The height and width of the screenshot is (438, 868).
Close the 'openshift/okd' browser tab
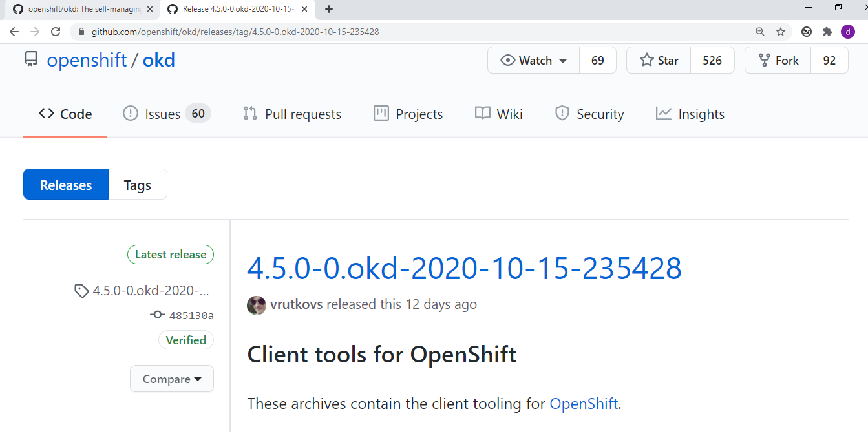[x=149, y=9]
